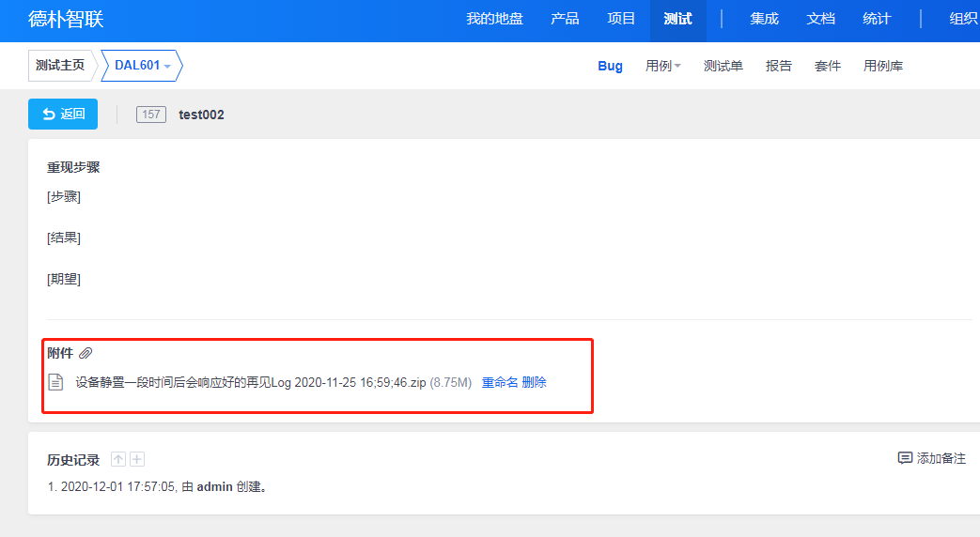Screen dimensions: 980x537
Task: Click the 德朴智联 logo text
Action: [x=66, y=20]
